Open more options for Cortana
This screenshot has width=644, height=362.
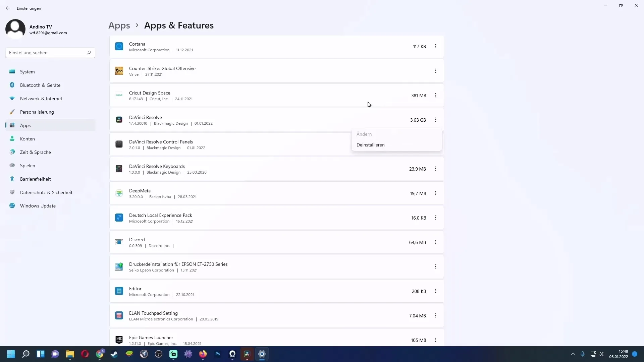click(435, 47)
